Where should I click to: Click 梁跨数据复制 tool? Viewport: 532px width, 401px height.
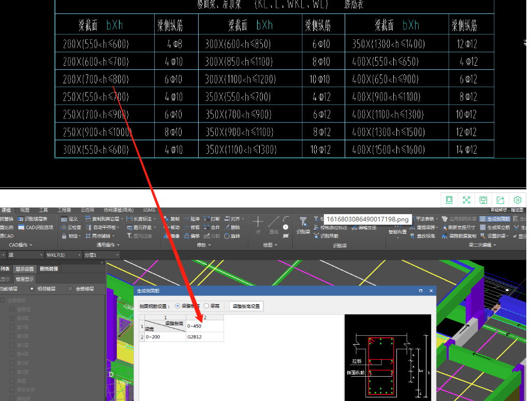pyautogui.click(x=459, y=236)
